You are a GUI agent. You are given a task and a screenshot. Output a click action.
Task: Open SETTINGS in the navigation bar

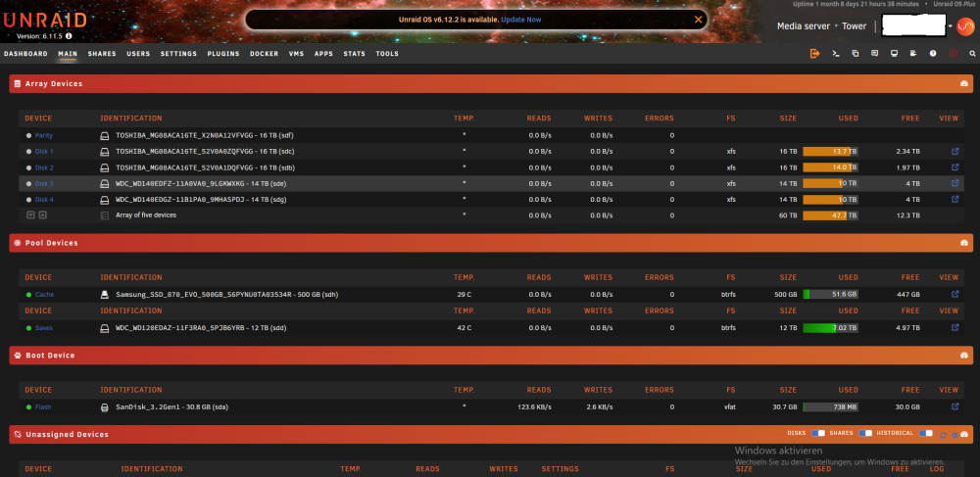(178, 54)
